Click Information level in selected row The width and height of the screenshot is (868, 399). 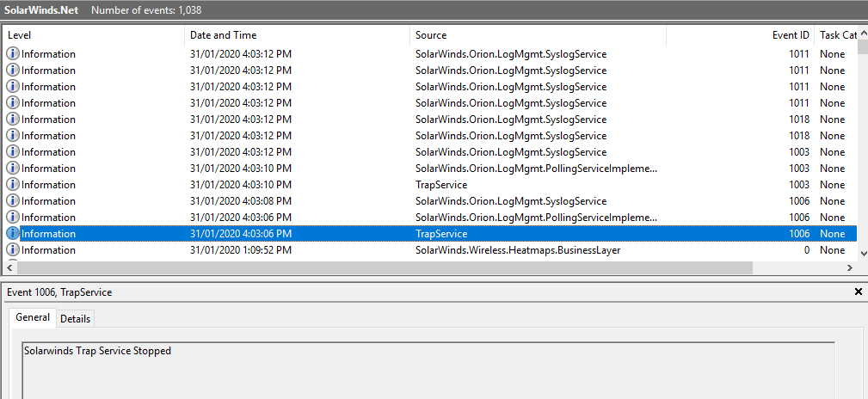click(48, 234)
